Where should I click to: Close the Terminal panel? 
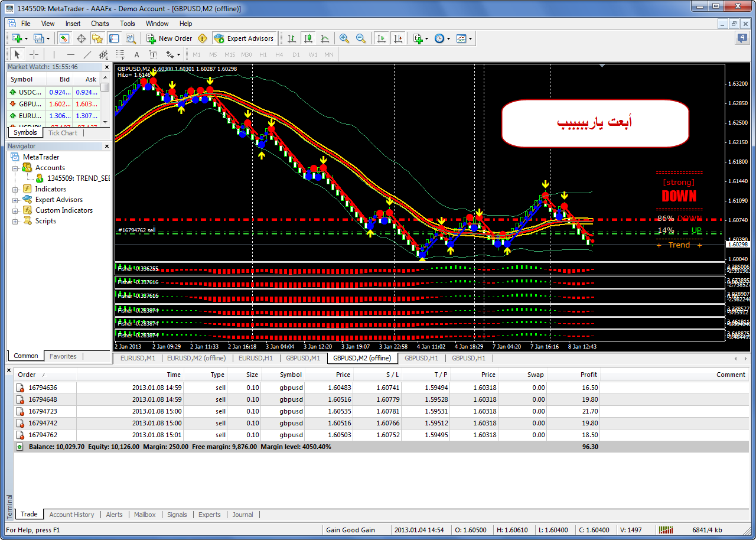(8, 370)
